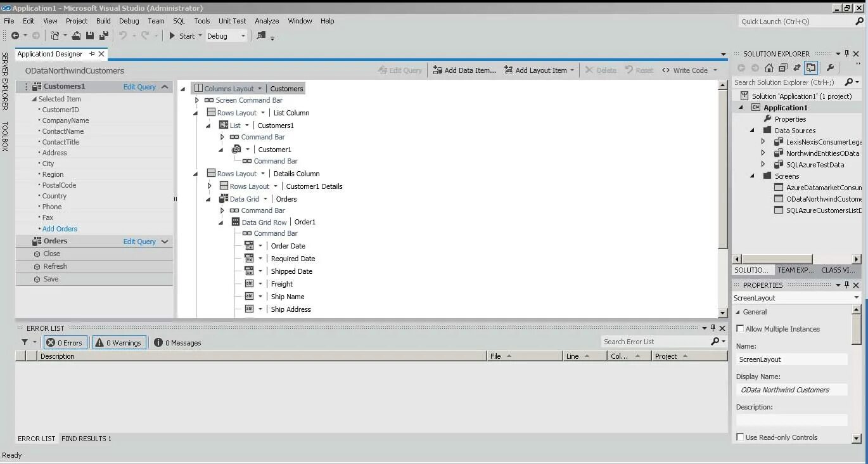Click the Home icon in Solution Explorer
Screen dimensions: 868x464
pyautogui.click(x=769, y=68)
